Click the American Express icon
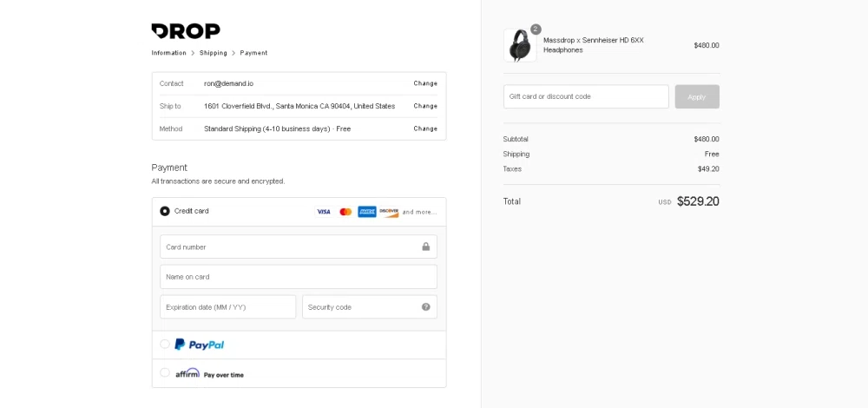868x408 pixels. (x=367, y=212)
